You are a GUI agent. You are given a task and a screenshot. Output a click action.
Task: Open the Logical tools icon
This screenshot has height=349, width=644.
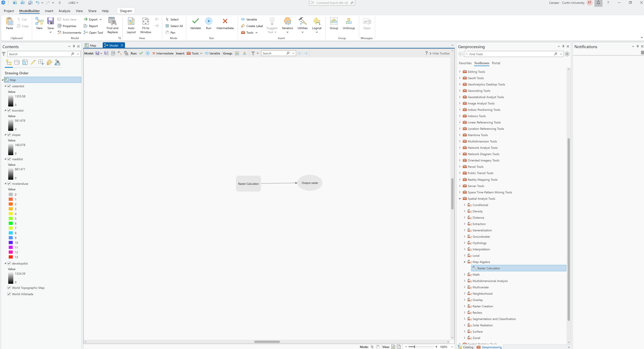click(317, 21)
